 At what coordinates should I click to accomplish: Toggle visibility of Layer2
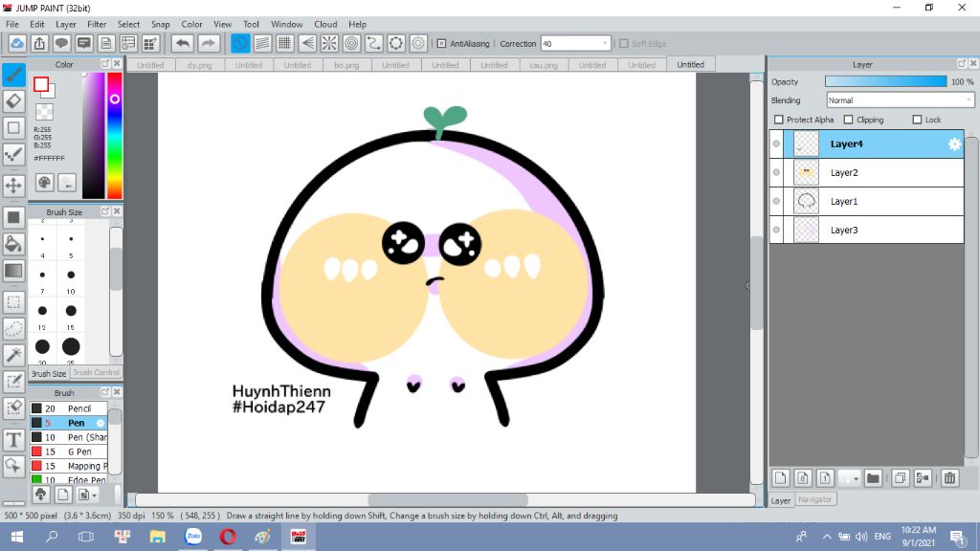776,172
